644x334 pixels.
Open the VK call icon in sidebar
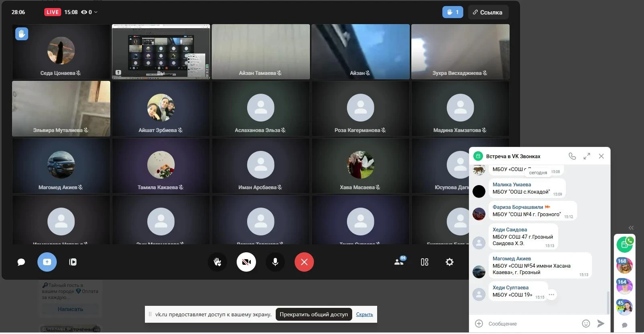625,244
